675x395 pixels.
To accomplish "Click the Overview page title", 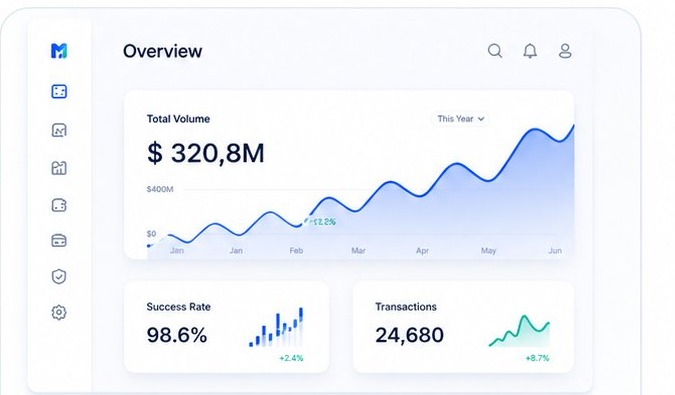I will click(162, 51).
